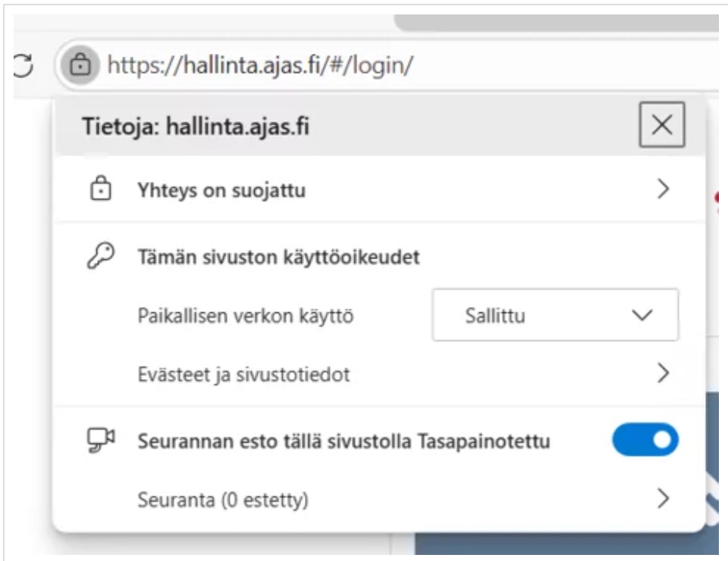Click the down arrow in Sallittu combo box

tap(642, 315)
